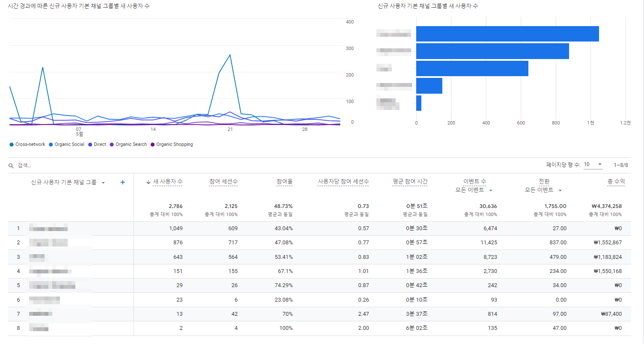This screenshot has width=644, height=344.
Task: Click the line chart peak near the 21st
Action: (230, 55)
